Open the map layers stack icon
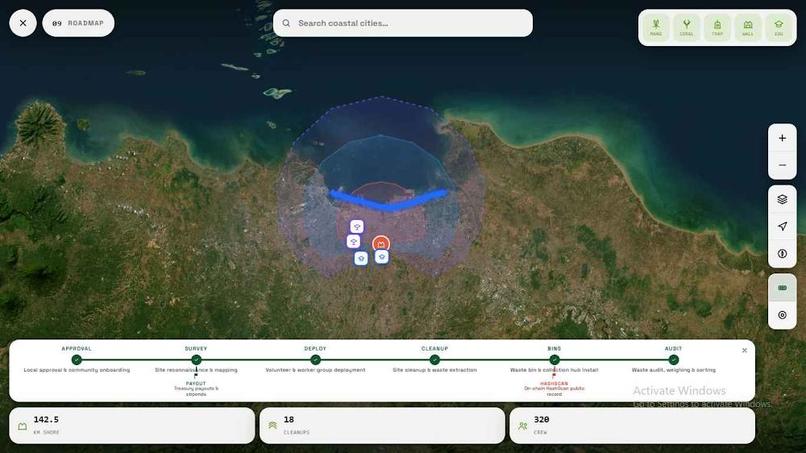Image resolution: width=806 pixels, height=453 pixels. [x=782, y=200]
